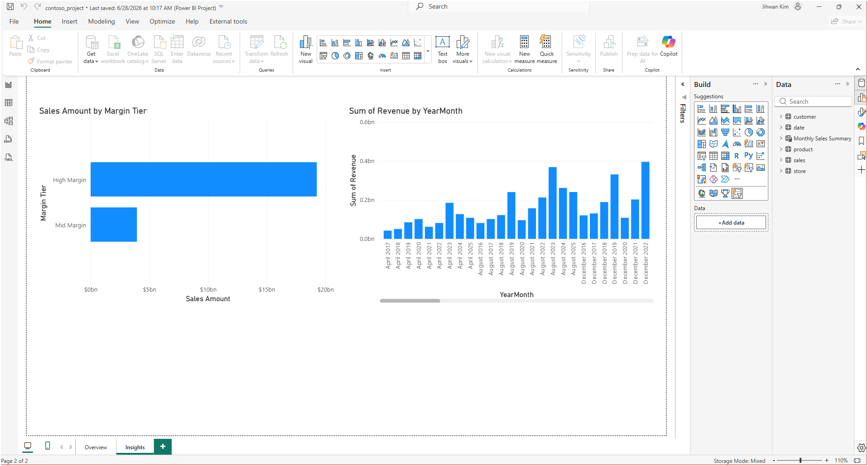Insert Python visual from Build pane
868x466 pixels.
[749, 156]
